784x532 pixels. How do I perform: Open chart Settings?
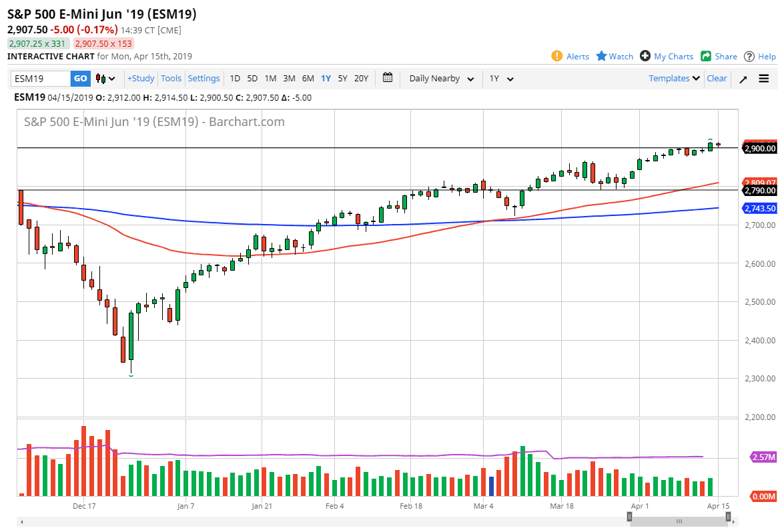tap(204, 78)
